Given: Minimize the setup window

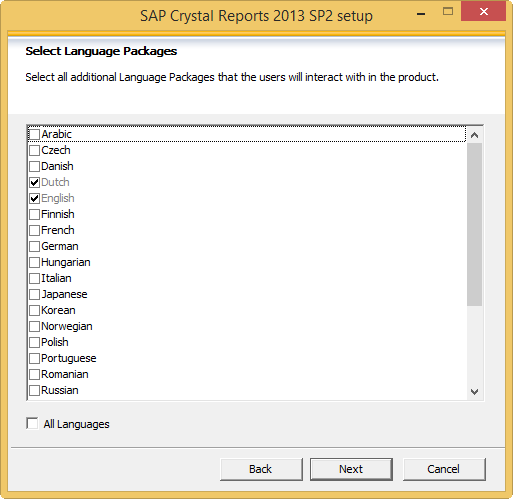Looking at the screenshot, I should tap(421, 13).
